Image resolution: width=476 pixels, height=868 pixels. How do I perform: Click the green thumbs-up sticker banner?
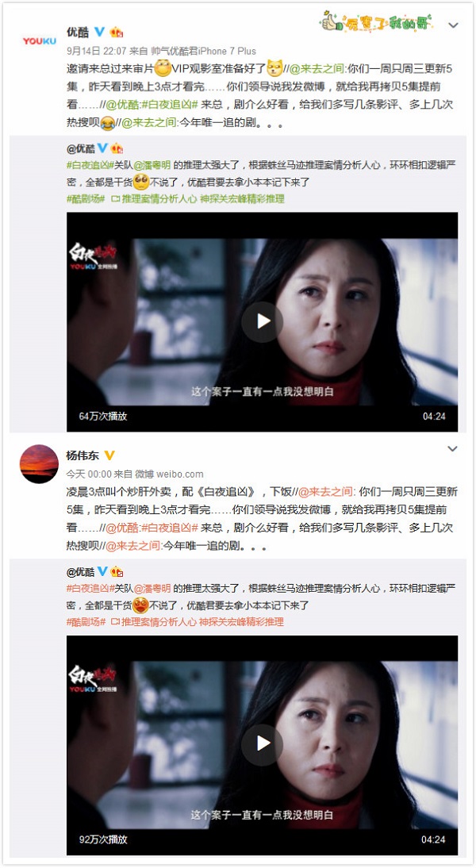coord(376,21)
